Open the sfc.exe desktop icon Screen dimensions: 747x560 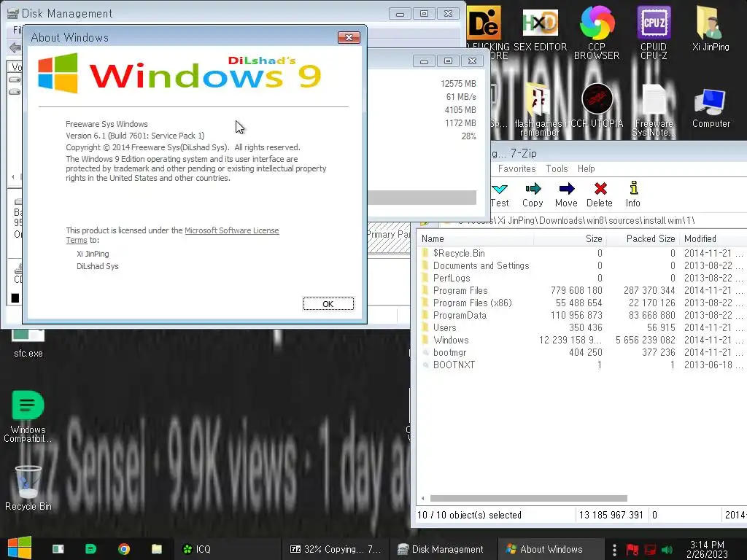click(x=28, y=344)
